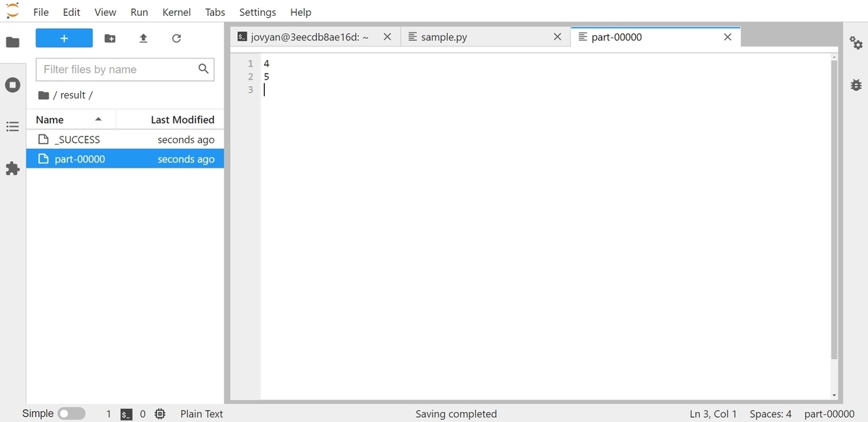Open the Table of Contents sidebar

pyautogui.click(x=12, y=126)
